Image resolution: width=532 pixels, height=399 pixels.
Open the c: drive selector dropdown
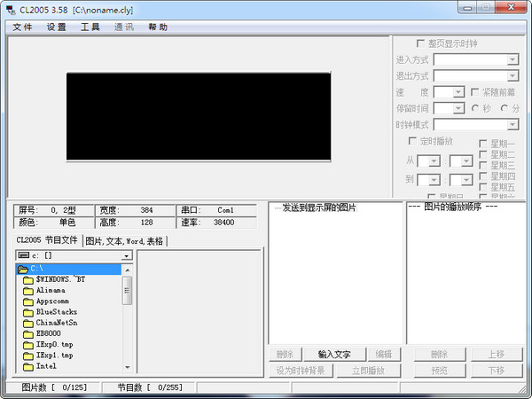point(127,255)
